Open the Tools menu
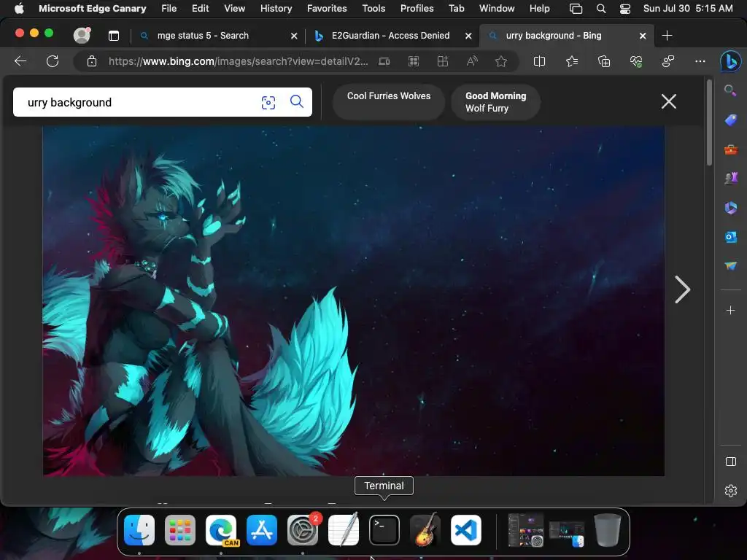 [373, 8]
